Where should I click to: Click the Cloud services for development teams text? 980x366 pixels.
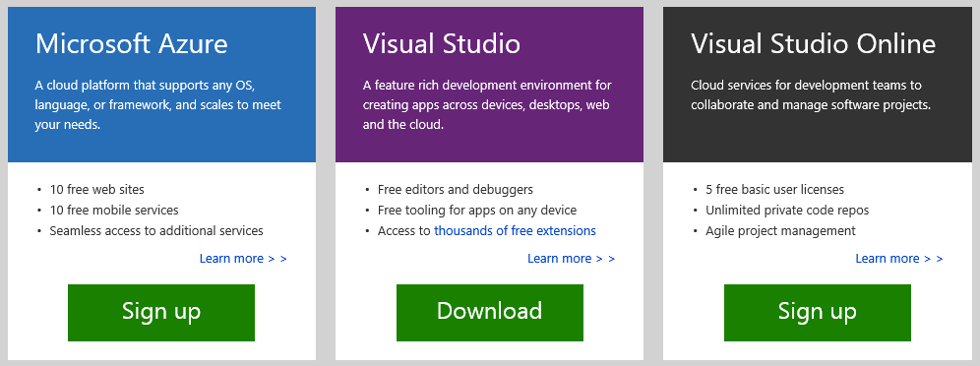[x=811, y=94]
